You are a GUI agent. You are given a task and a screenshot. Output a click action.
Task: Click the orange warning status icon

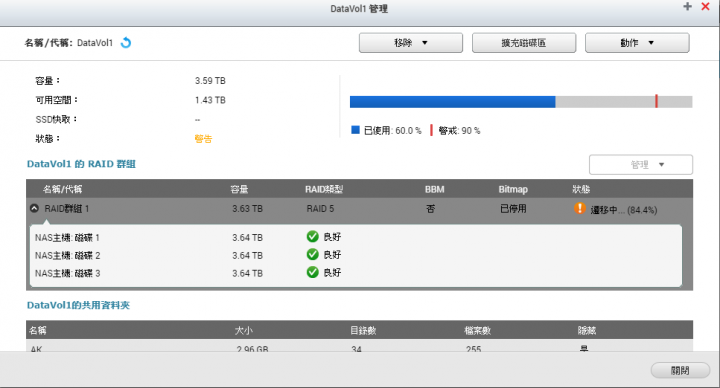[x=579, y=208]
